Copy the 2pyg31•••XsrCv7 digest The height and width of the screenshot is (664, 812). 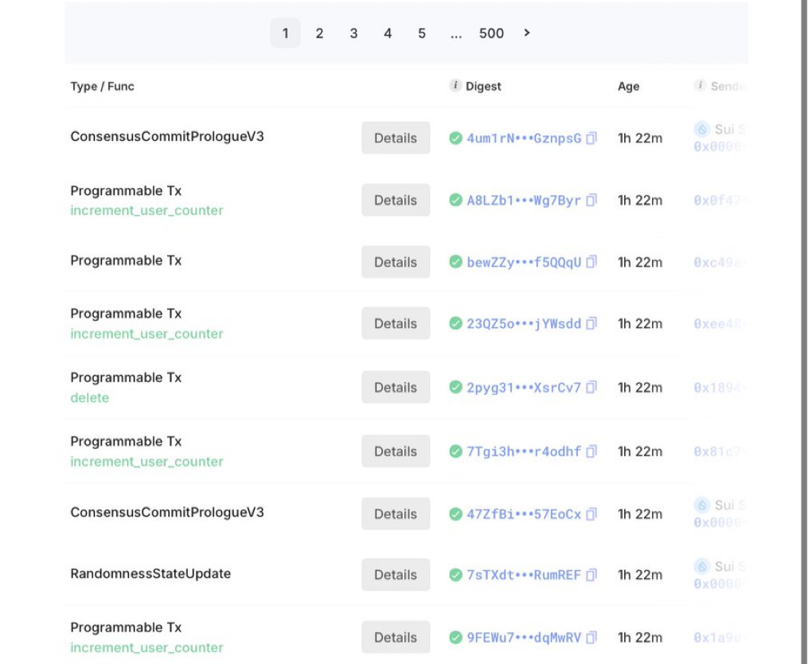591,388
